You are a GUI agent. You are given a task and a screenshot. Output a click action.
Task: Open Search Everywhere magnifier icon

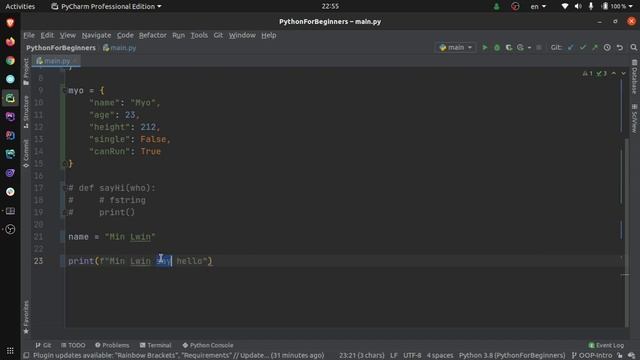tap(633, 48)
